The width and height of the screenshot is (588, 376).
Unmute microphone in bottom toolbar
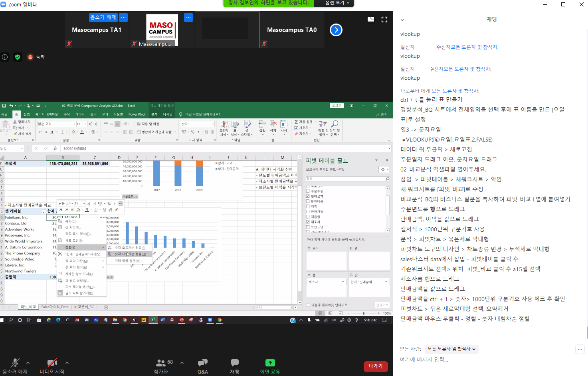(15, 363)
